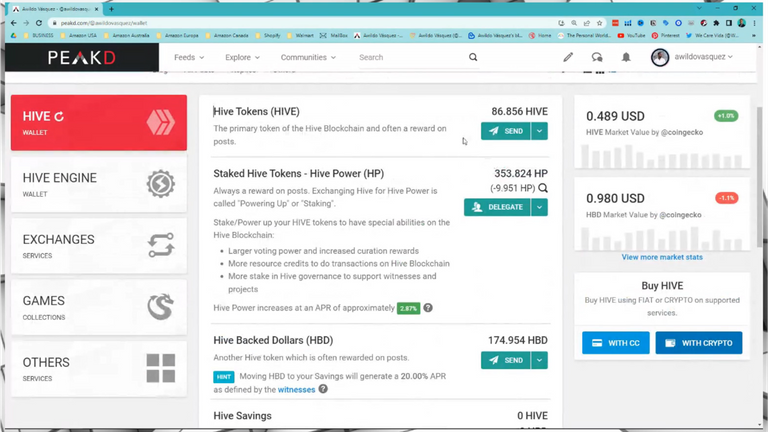Open the Hive Engine wallet
This screenshot has height=432, width=768.
tap(99, 184)
